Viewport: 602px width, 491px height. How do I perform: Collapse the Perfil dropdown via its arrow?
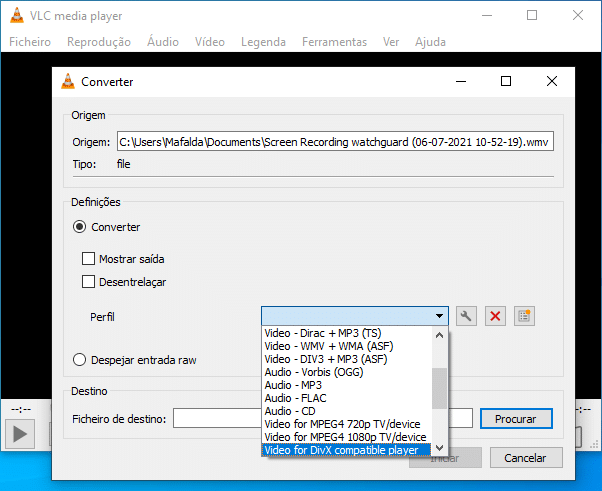440,316
